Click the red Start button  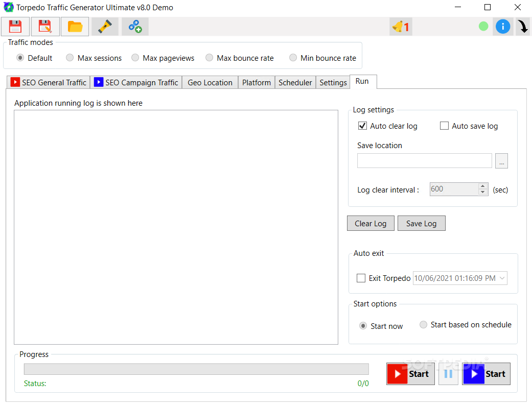(x=410, y=374)
